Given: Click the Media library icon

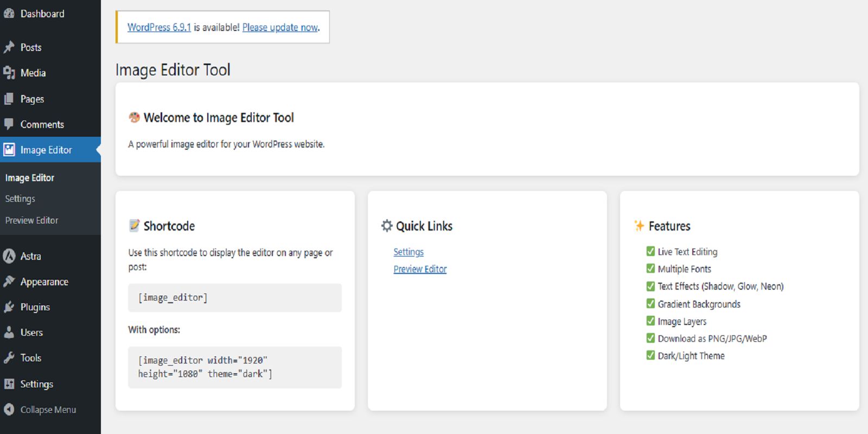Looking at the screenshot, I should point(9,73).
